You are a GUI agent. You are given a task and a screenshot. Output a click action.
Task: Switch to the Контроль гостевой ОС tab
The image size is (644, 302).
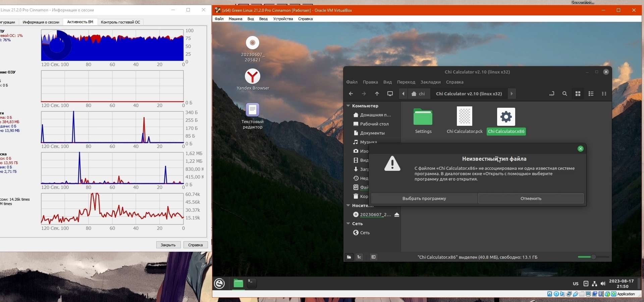120,22
